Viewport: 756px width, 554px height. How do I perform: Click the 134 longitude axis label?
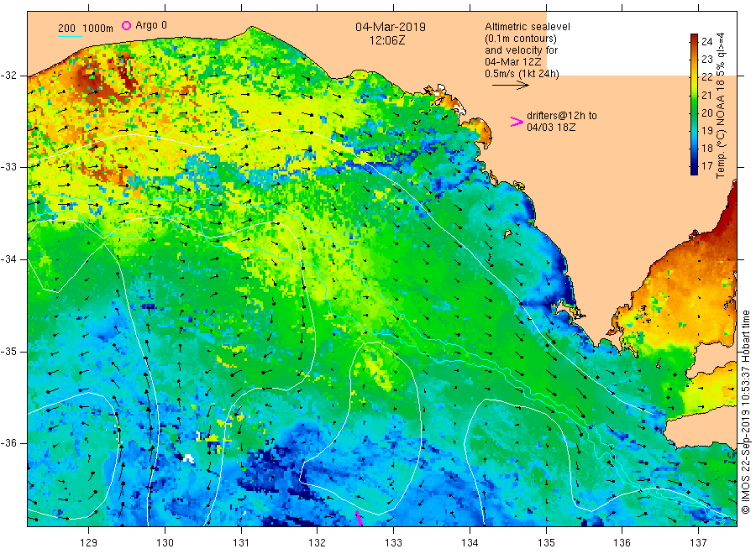coord(470,543)
